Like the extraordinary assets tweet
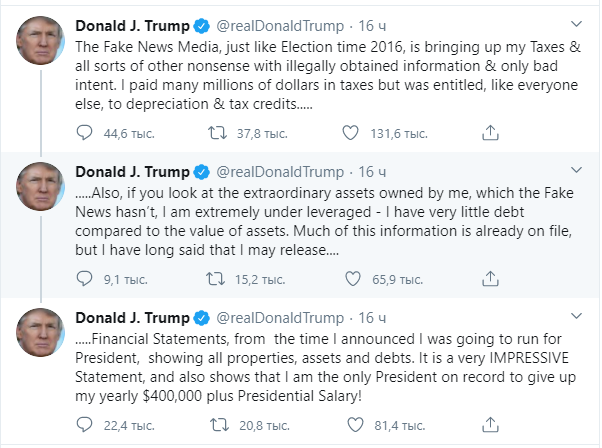Viewport: 602px width, 448px height. (351, 280)
